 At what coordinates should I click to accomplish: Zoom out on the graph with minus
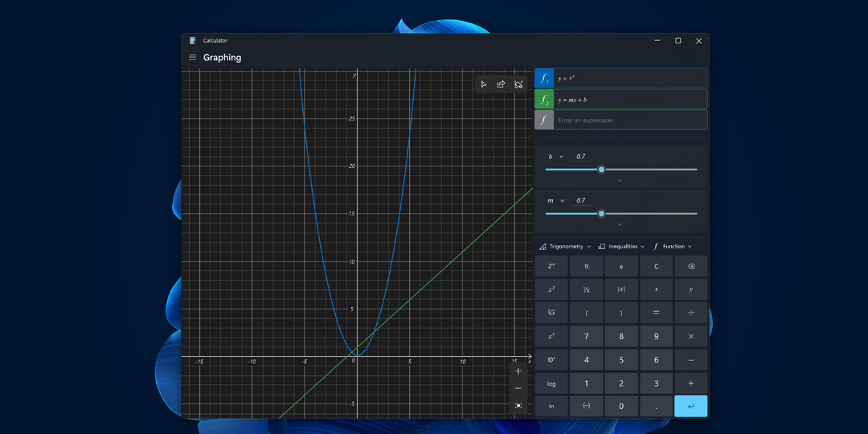click(x=518, y=388)
